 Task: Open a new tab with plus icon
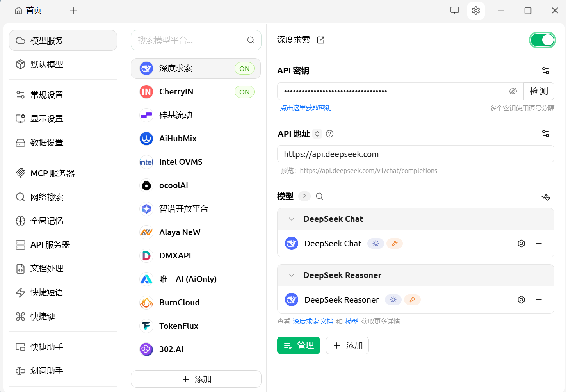tap(73, 11)
